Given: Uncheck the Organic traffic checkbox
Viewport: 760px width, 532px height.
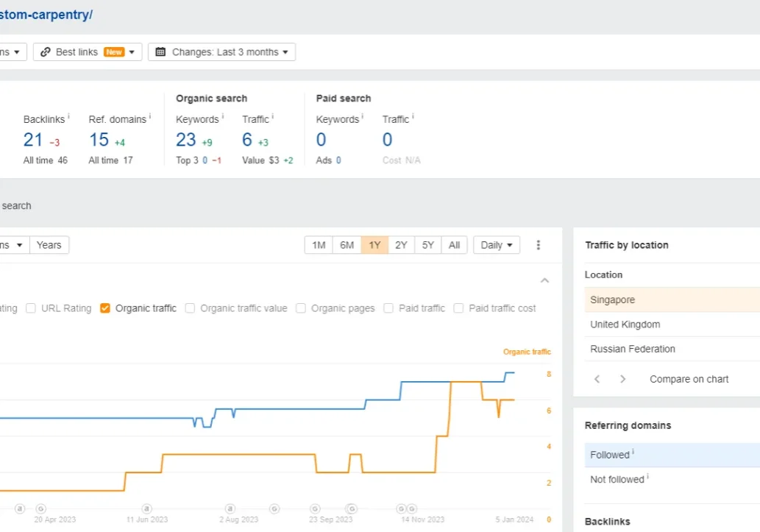Looking at the screenshot, I should pyautogui.click(x=105, y=308).
